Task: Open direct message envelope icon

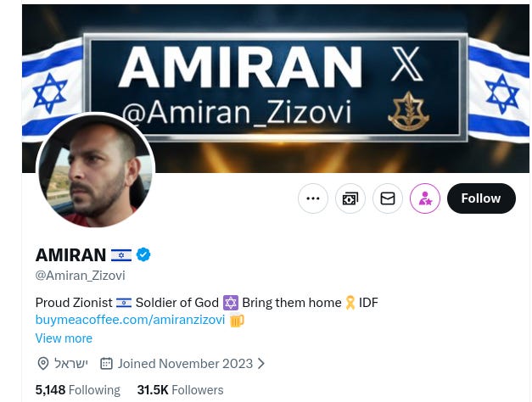Action: [388, 198]
